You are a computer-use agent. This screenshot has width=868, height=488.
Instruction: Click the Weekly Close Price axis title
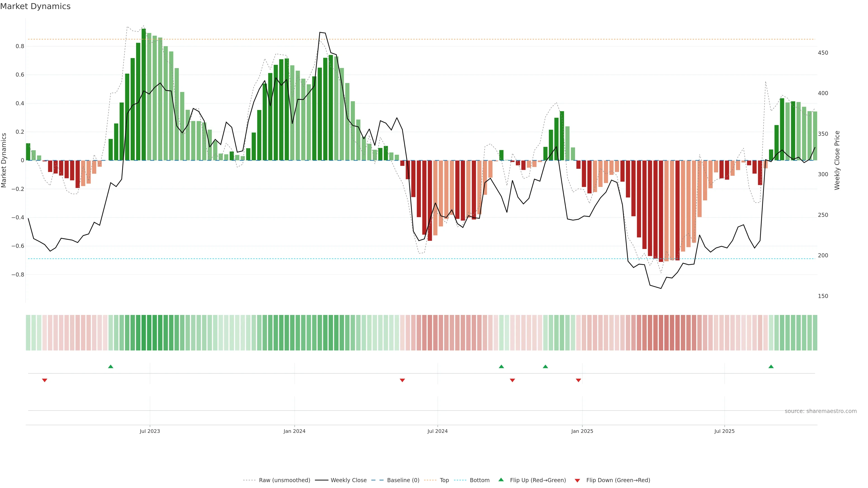click(x=837, y=160)
